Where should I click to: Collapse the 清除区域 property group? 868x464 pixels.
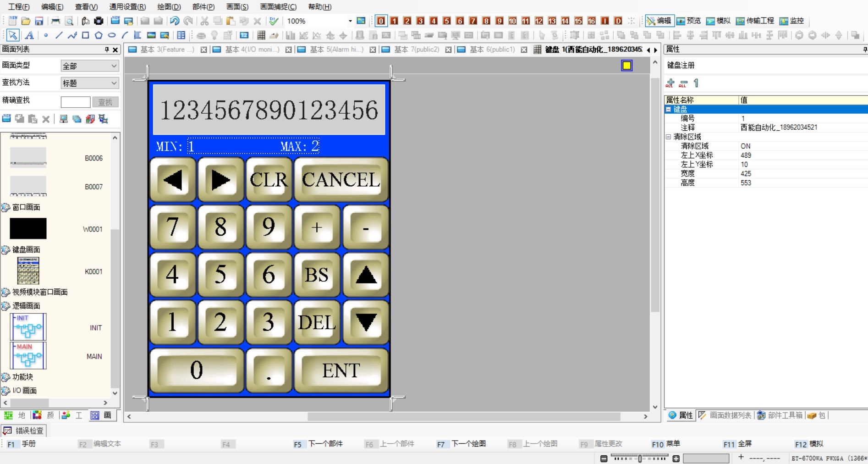coord(669,137)
